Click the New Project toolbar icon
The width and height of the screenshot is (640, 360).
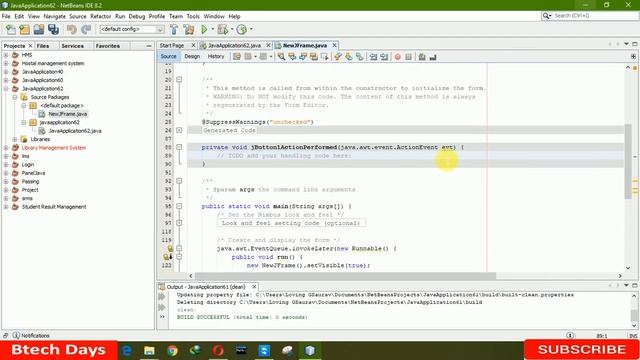24,29
